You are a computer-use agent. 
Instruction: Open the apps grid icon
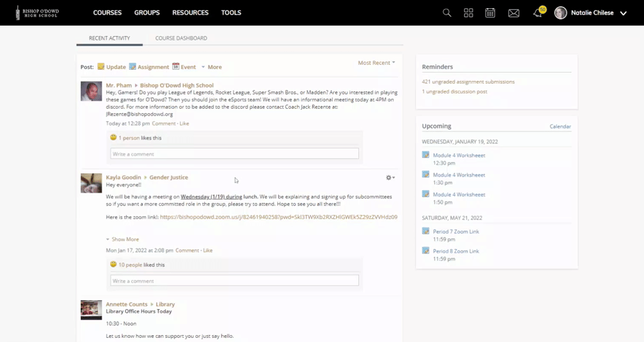click(x=468, y=13)
